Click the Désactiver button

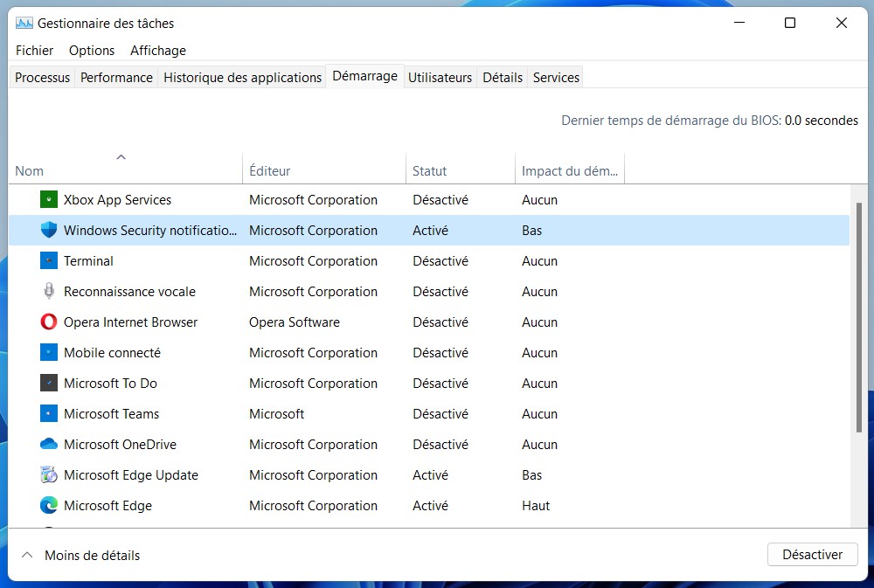812,555
